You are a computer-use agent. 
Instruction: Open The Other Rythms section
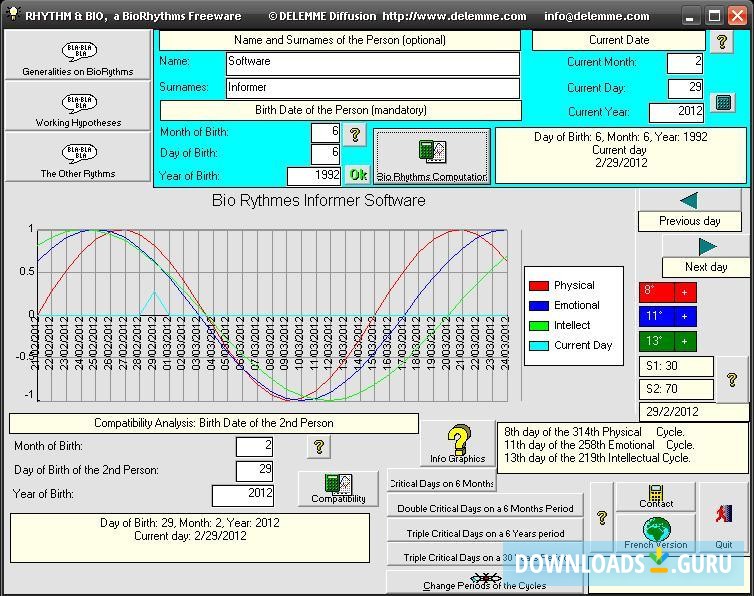77,159
